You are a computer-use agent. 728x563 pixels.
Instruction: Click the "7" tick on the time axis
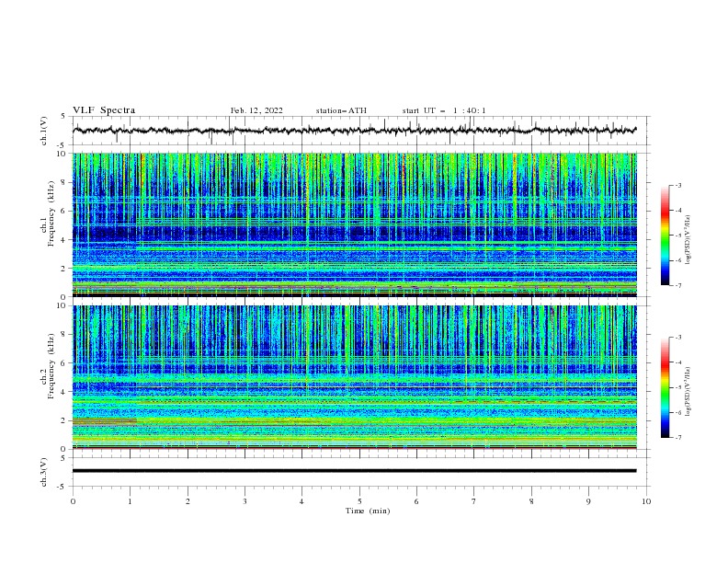tap(474, 501)
